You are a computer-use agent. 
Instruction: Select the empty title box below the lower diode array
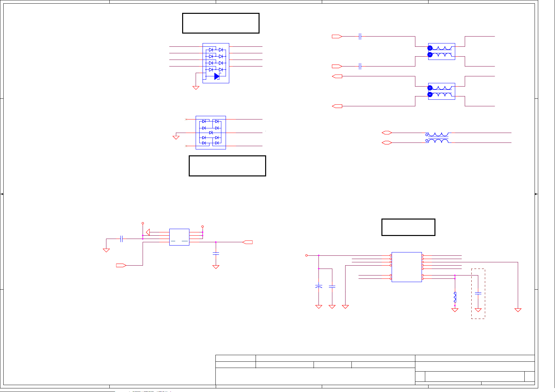(x=227, y=166)
